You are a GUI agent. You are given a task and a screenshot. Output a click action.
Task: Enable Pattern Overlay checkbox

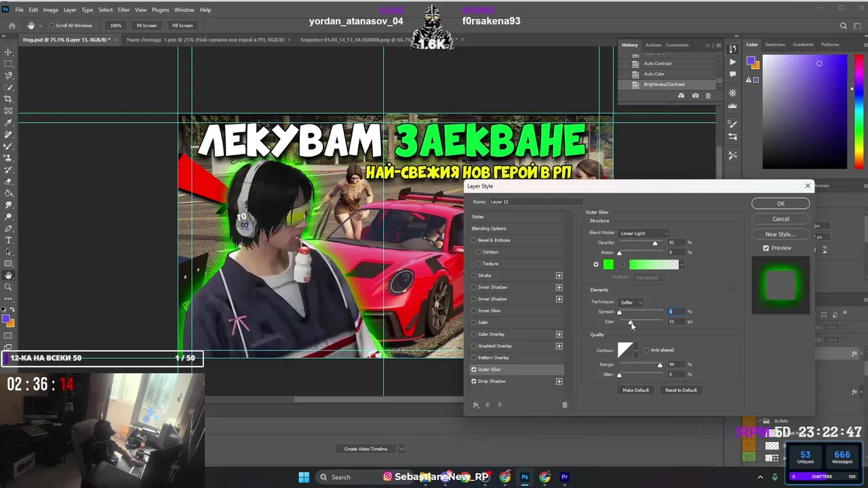(474, 358)
